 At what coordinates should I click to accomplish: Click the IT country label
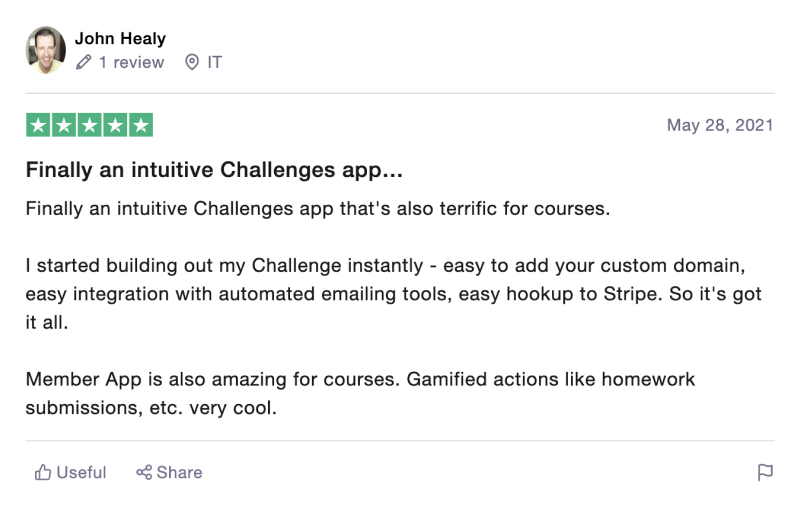click(214, 62)
